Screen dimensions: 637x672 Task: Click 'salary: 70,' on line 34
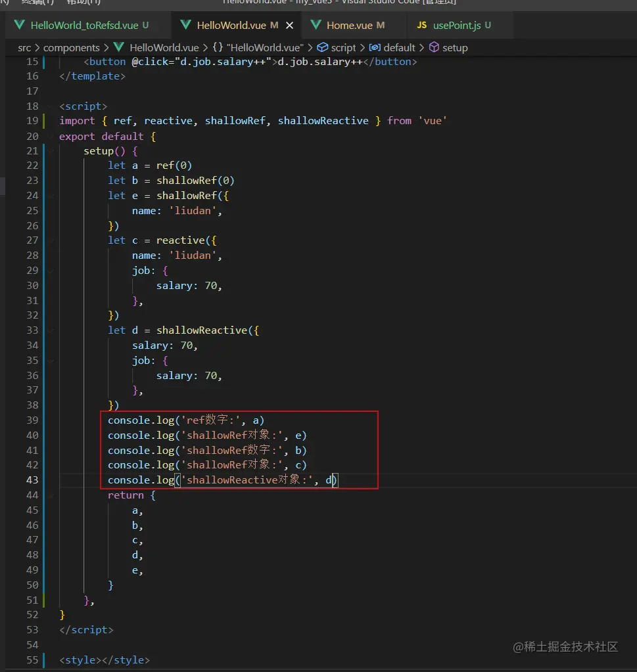pyautogui.click(x=165, y=346)
